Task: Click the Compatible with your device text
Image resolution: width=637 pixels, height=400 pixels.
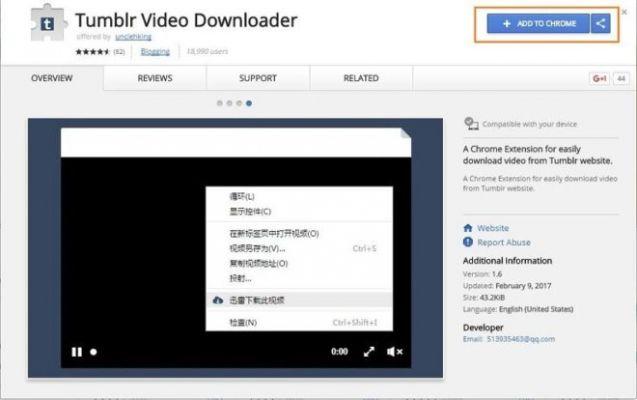Action: point(530,124)
